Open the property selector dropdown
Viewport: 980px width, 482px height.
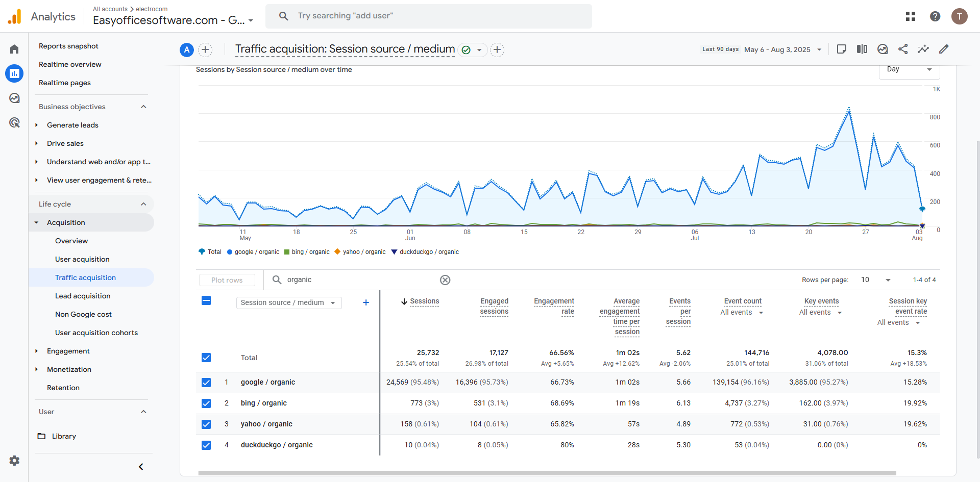pos(173,20)
